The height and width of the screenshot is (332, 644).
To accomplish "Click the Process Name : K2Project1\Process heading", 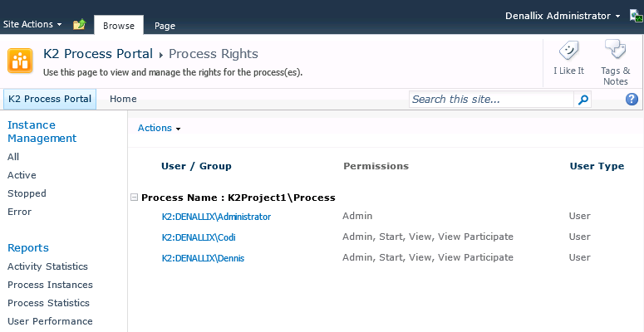I will tap(238, 198).
